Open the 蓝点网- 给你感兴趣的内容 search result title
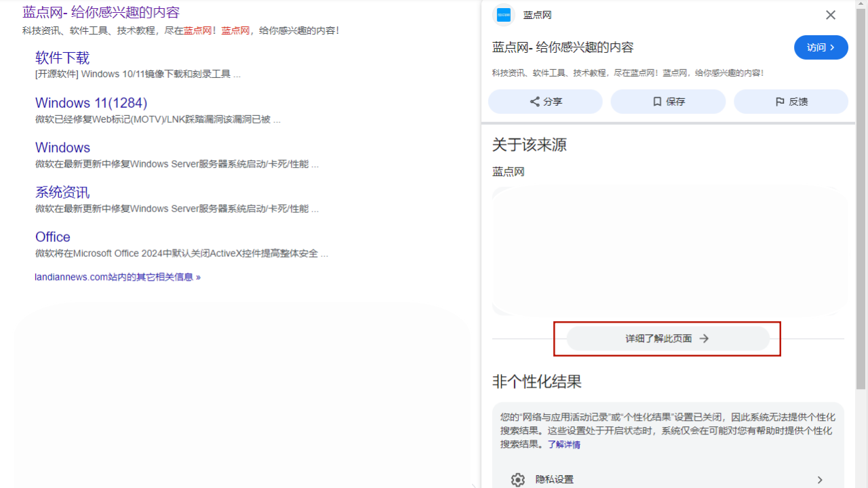 [x=101, y=12]
